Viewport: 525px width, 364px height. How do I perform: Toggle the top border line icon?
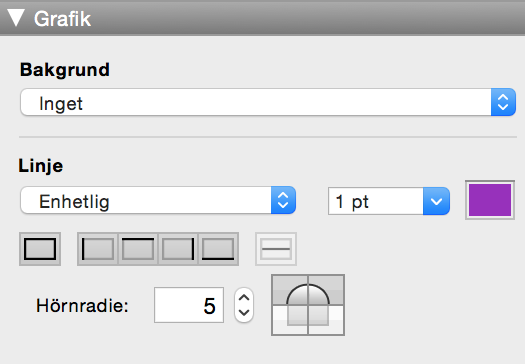click(x=138, y=249)
